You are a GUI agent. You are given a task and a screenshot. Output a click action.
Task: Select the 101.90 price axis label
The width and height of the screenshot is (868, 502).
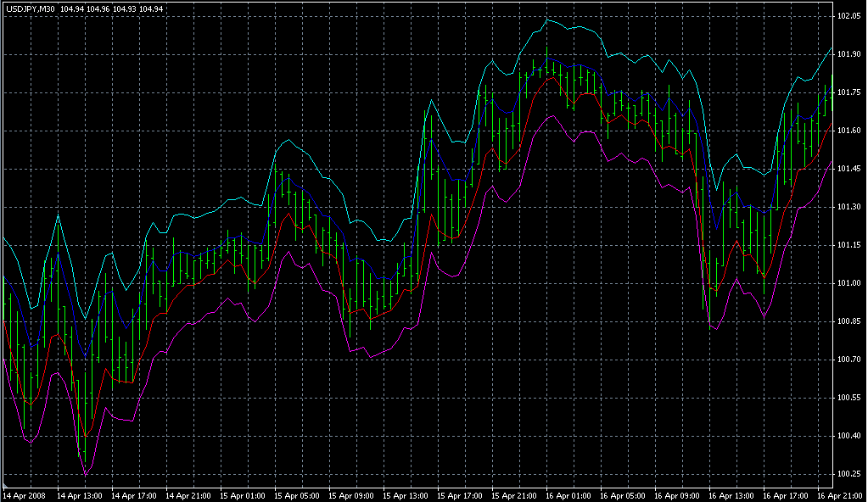click(849, 54)
